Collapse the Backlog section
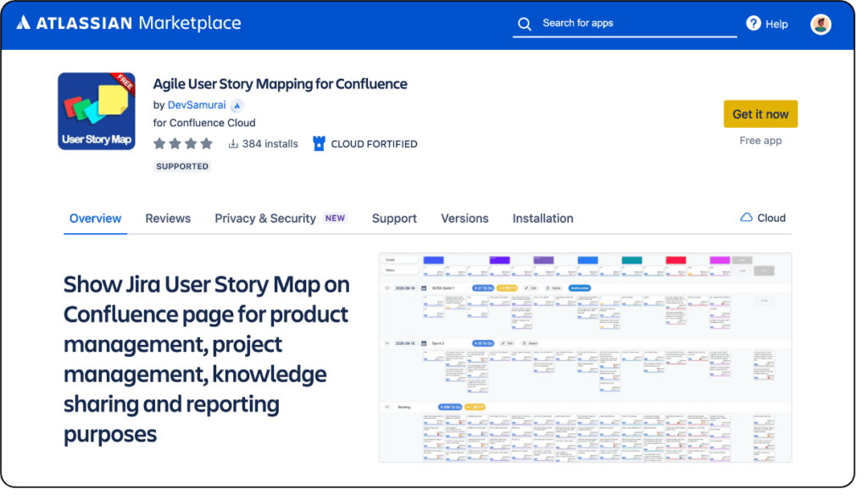The height and width of the screenshot is (500, 868). [x=387, y=407]
